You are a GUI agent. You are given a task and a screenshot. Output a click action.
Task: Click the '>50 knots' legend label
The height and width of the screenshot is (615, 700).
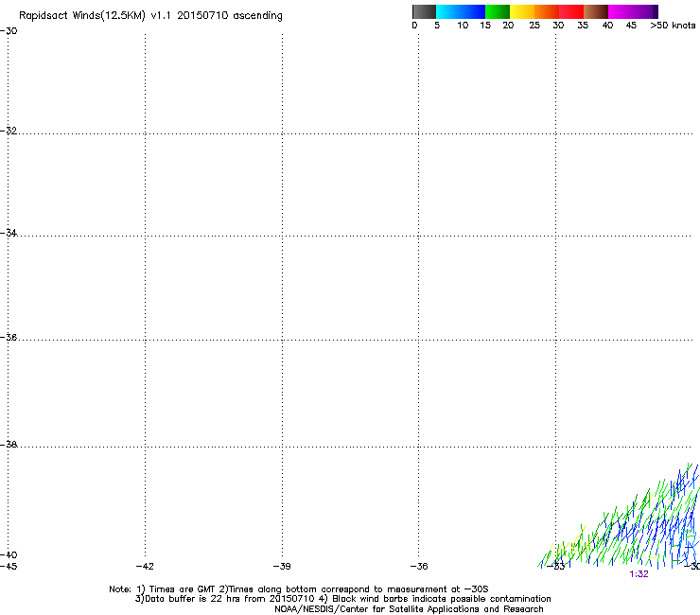click(673, 26)
